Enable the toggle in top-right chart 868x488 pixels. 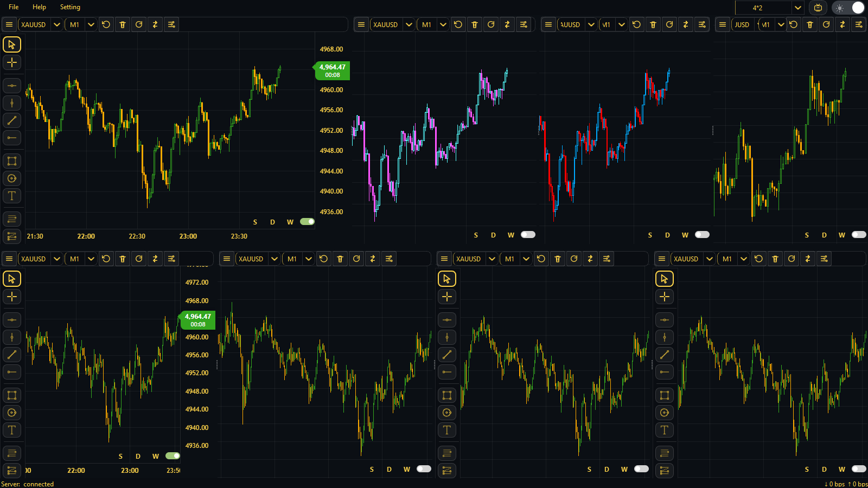(x=859, y=235)
